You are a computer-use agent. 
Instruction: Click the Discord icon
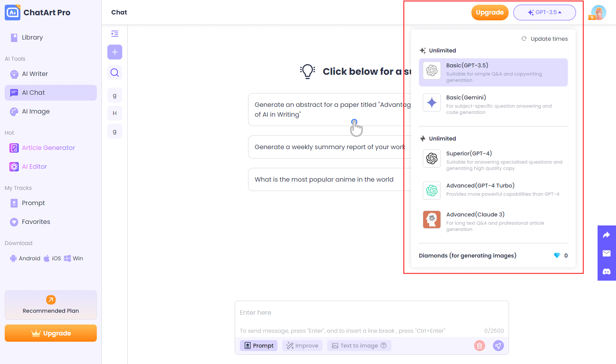point(607,272)
